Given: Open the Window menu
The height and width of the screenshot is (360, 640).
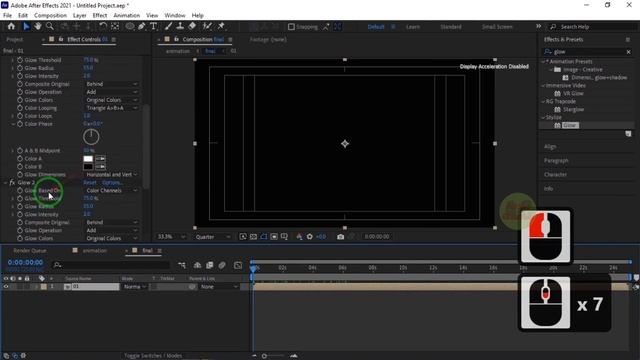Looking at the screenshot, I should click(175, 16).
